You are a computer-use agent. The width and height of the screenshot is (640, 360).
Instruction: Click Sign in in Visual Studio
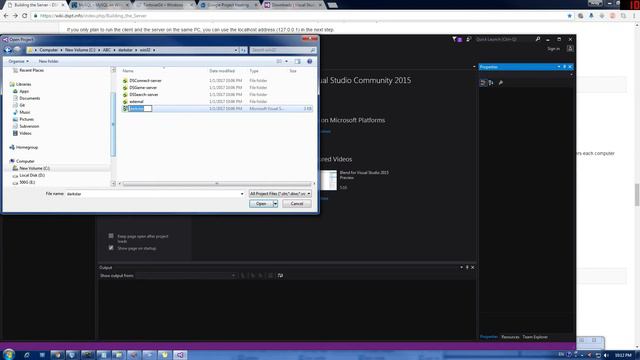pos(553,49)
